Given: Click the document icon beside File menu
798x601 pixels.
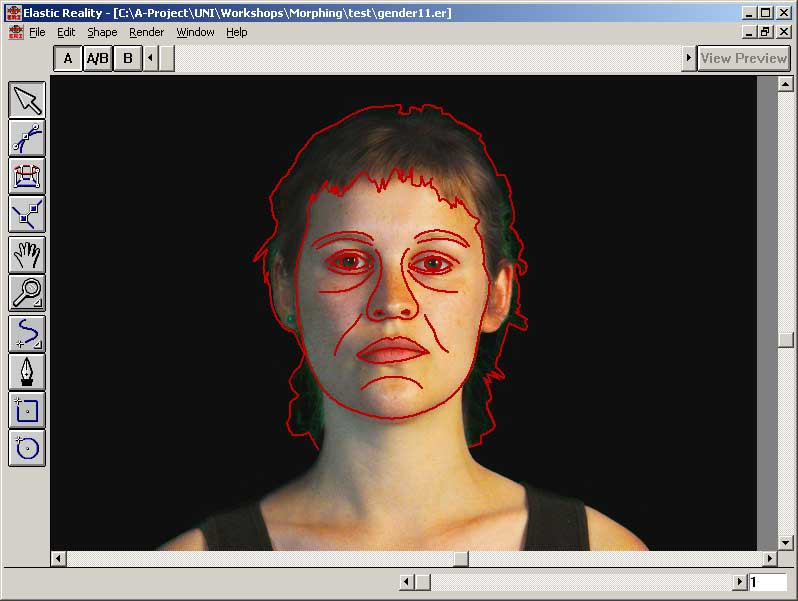Looking at the screenshot, I should coord(16,32).
